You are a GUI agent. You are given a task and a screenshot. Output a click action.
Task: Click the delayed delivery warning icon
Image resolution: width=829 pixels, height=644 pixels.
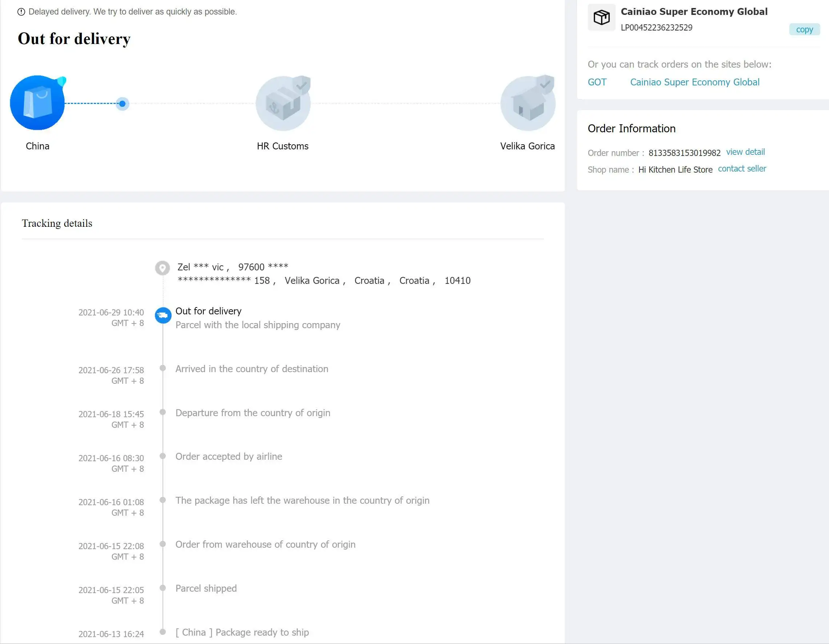[x=21, y=12]
